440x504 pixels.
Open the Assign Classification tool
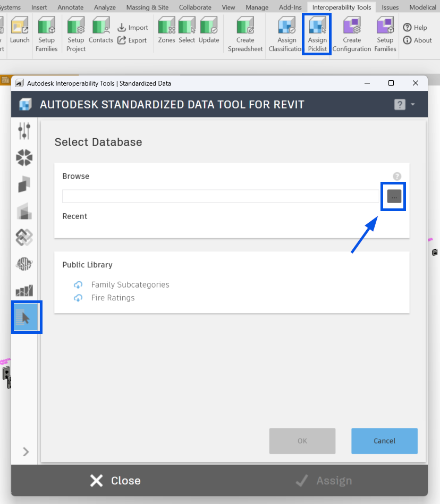(x=285, y=35)
